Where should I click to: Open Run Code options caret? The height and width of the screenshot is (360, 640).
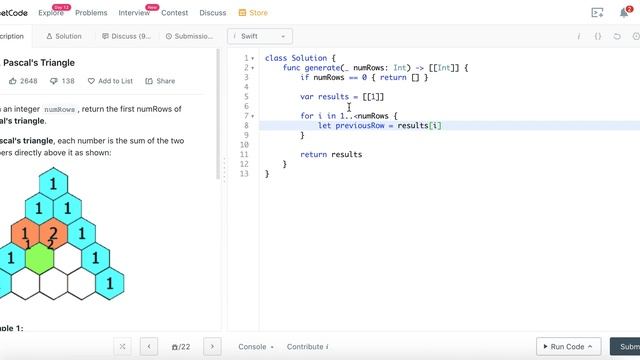pos(590,347)
